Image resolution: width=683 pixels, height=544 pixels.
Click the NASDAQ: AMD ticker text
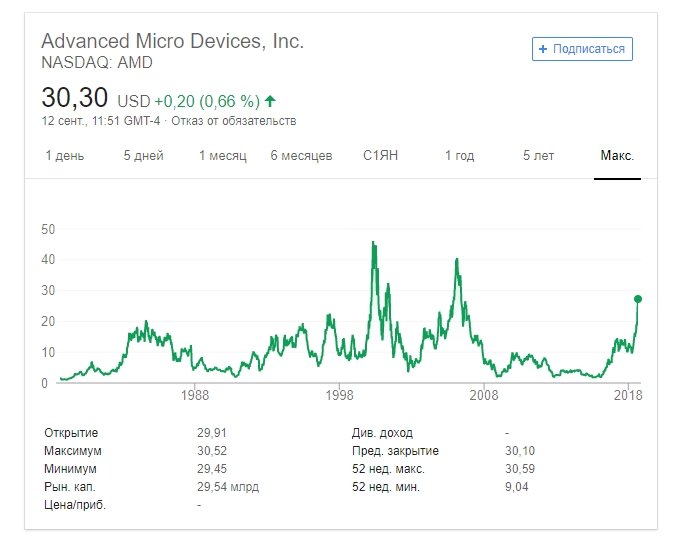98,64
